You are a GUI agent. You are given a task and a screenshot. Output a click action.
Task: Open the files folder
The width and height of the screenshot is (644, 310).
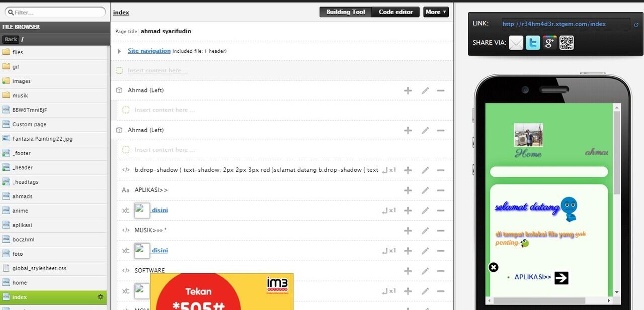pyautogui.click(x=53, y=52)
